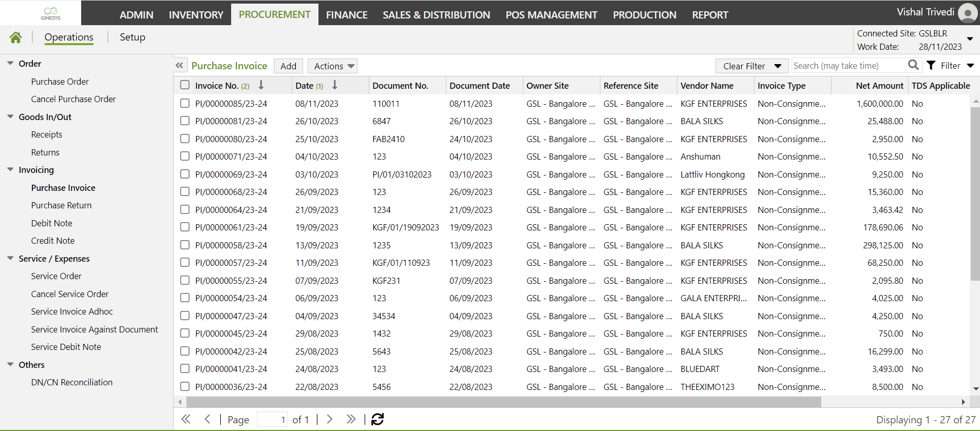
Task: Click the Invoice No. sort arrow
Action: pos(261,85)
